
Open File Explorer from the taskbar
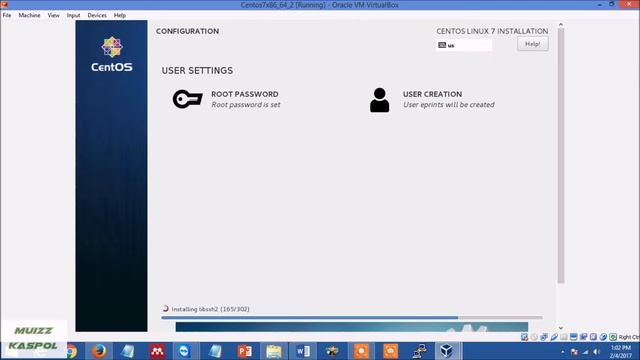click(x=274, y=351)
